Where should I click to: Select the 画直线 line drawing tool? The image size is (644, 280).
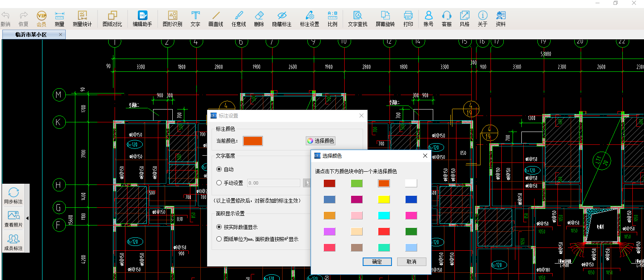pos(216,18)
